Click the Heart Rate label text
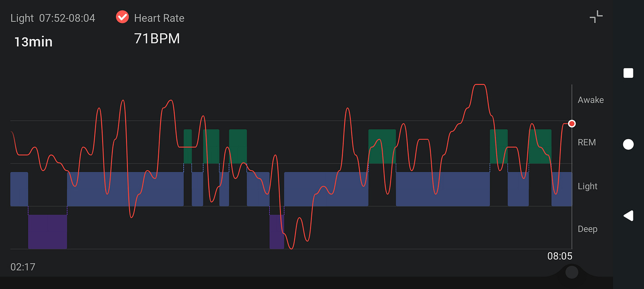 (x=159, y=18)
